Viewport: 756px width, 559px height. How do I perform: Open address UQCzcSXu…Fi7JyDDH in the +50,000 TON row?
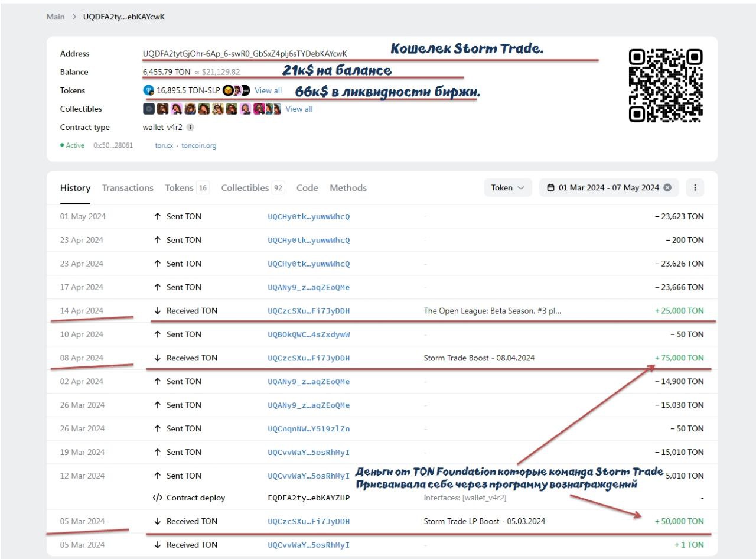308,522
